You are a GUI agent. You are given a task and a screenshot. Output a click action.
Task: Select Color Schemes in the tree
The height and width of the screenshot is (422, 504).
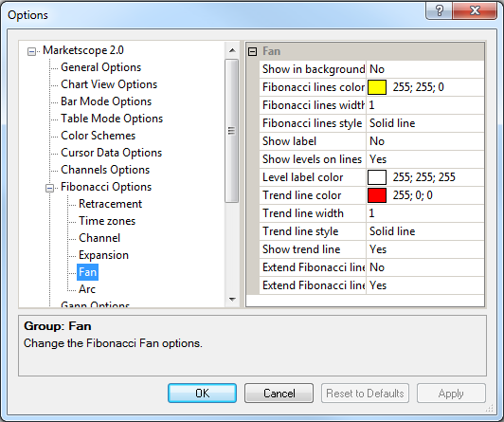(98, 136)
